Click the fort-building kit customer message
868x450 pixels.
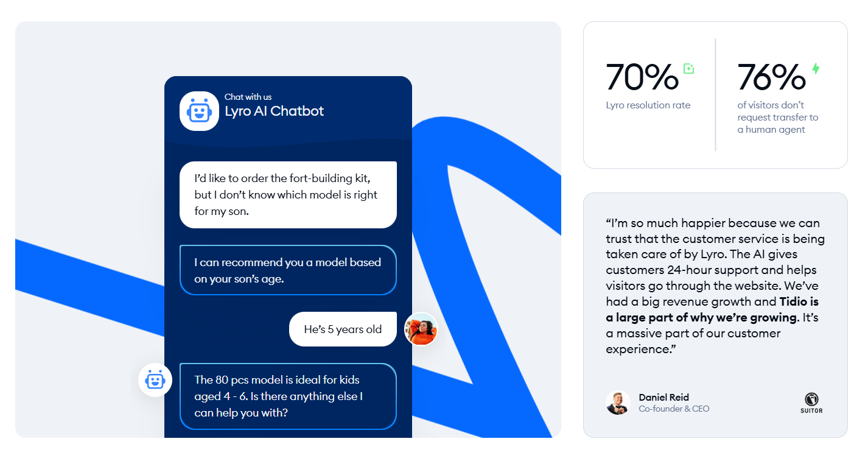(x=288, y=194)
